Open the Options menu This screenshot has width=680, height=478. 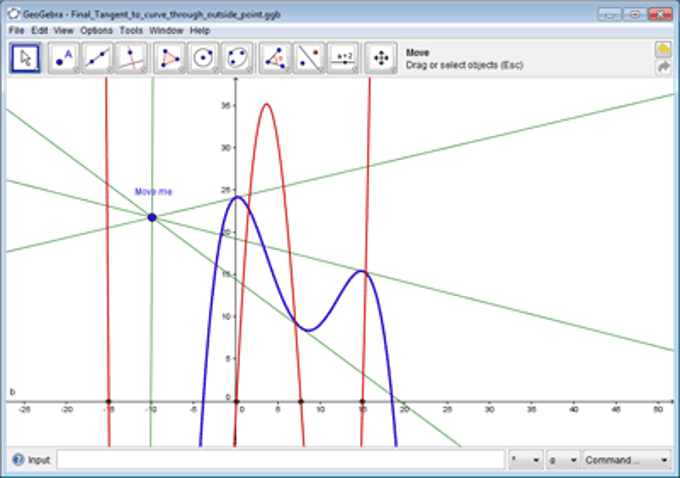coord(96,30)
